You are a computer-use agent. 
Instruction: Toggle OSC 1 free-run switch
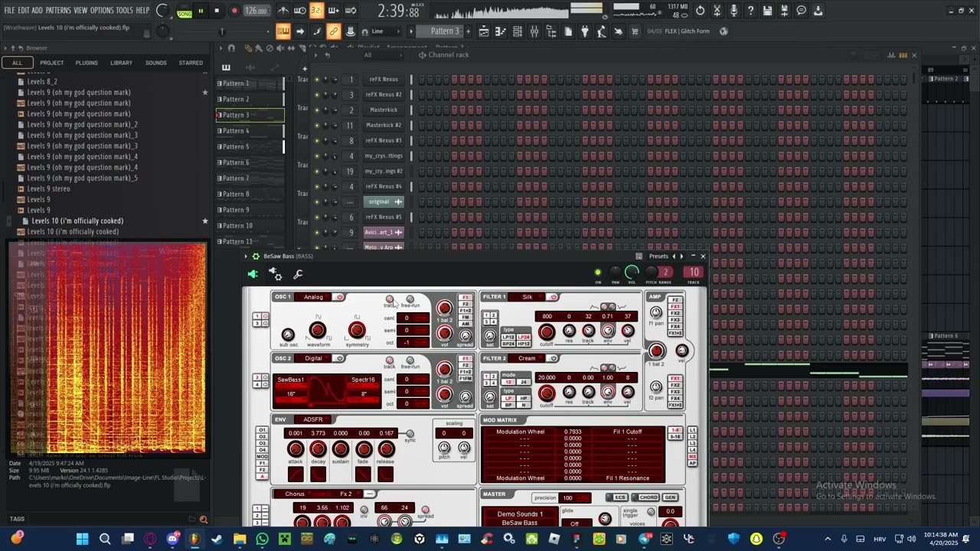[x=410, y=299]
